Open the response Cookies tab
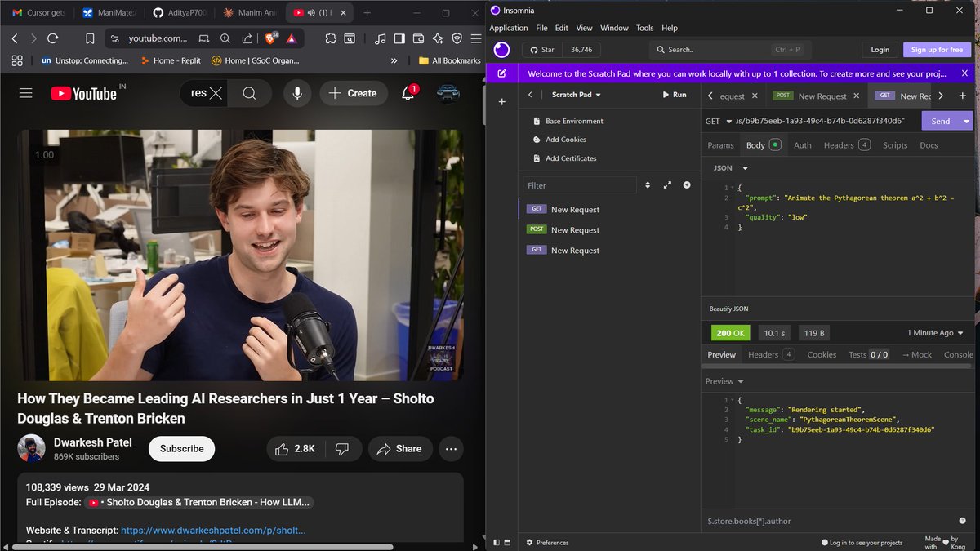980x551 pixels. 822,354
